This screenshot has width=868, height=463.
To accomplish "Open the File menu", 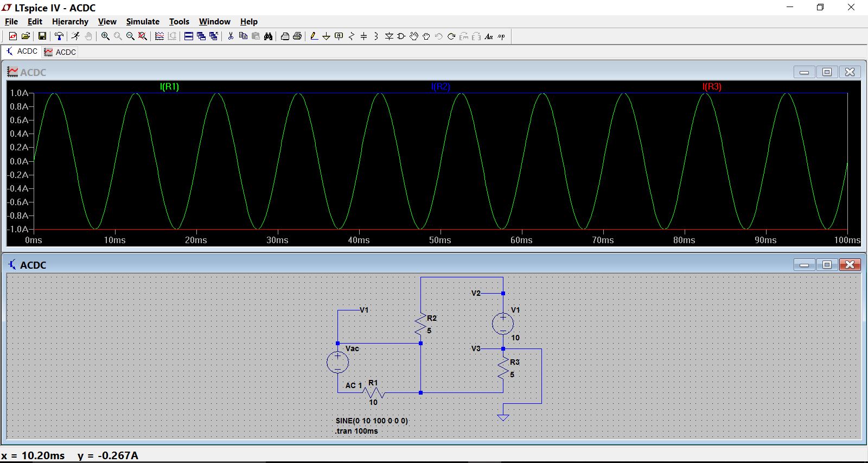I will 11,22.
